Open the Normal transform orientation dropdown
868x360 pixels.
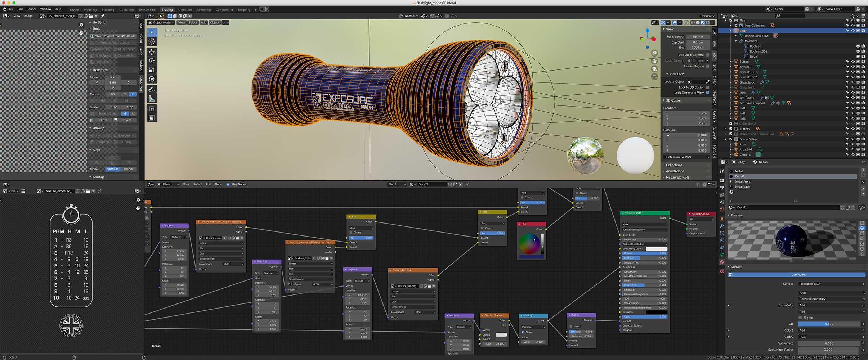click(409, 16)
